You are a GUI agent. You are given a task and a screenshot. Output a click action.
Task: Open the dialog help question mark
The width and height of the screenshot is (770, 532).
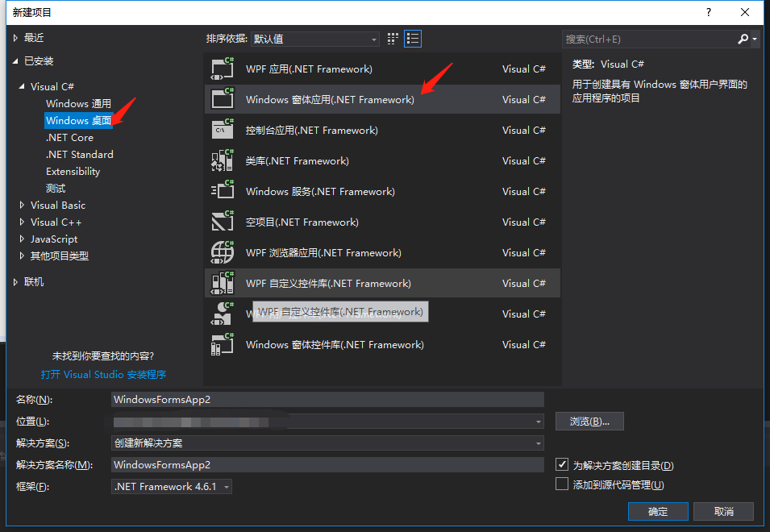point(708,12)
